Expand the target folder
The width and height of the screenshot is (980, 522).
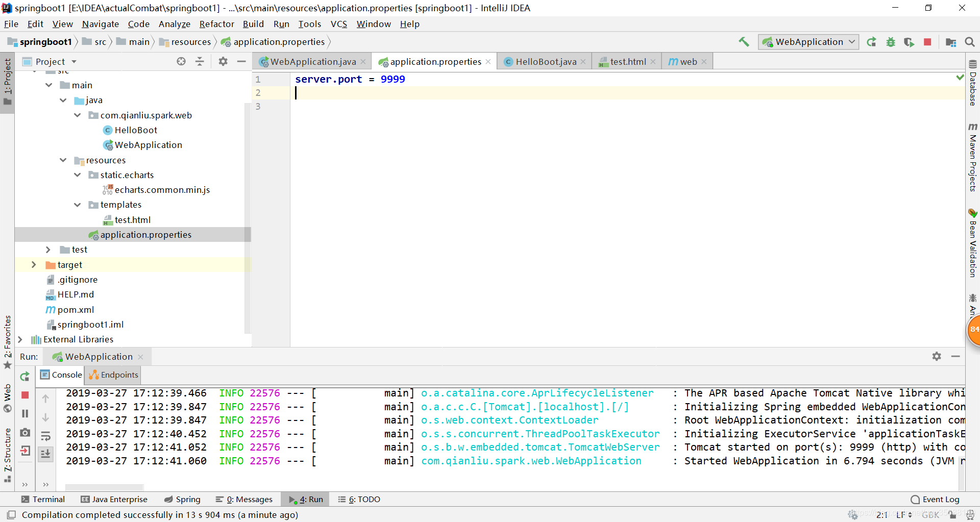tap(34, 264)
